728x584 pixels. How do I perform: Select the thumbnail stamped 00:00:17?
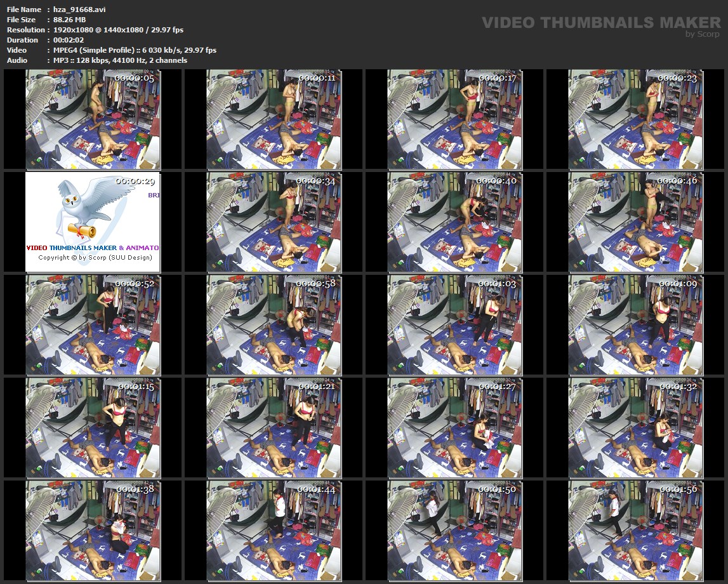[x=454, y=119]
